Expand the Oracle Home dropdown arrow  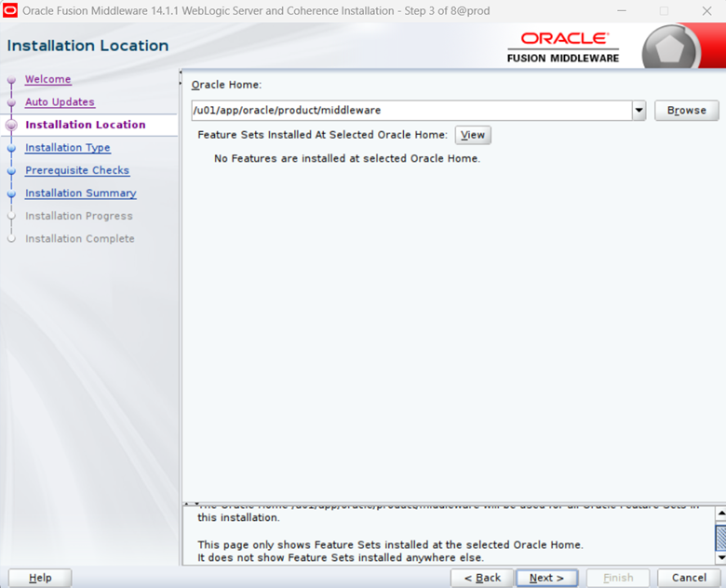[x=639, y=110]
